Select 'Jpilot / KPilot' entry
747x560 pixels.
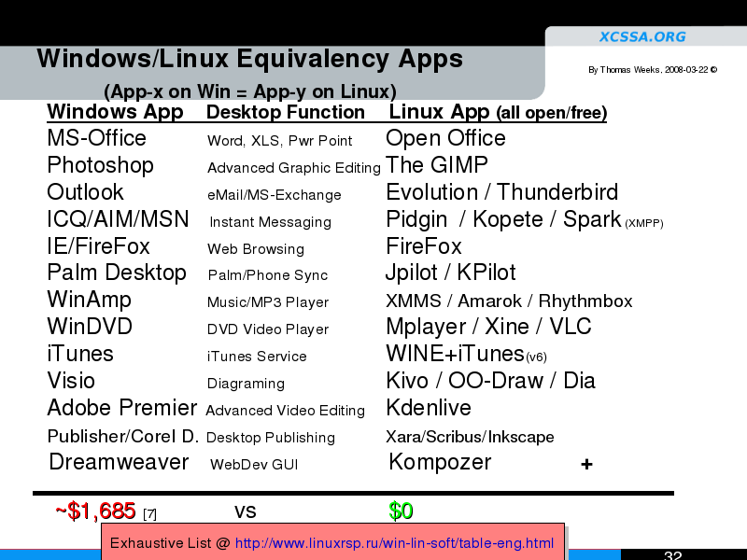pyautogui.click(x=451, y=273)
